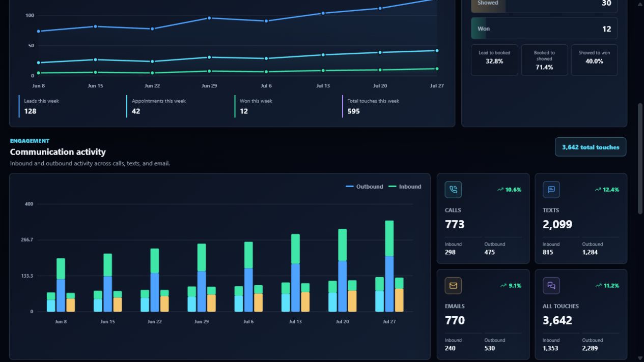Click the trend arrow beside 11.2%

598,286
